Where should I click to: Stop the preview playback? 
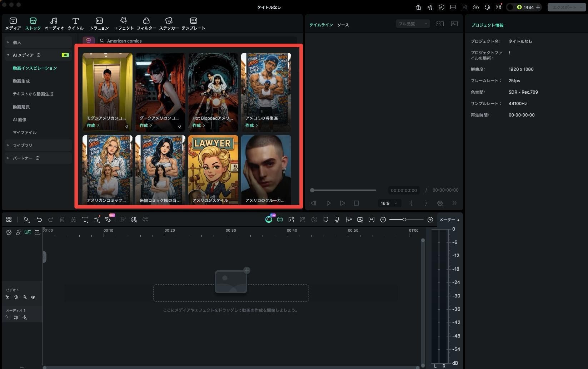click(x=357, y=203)
